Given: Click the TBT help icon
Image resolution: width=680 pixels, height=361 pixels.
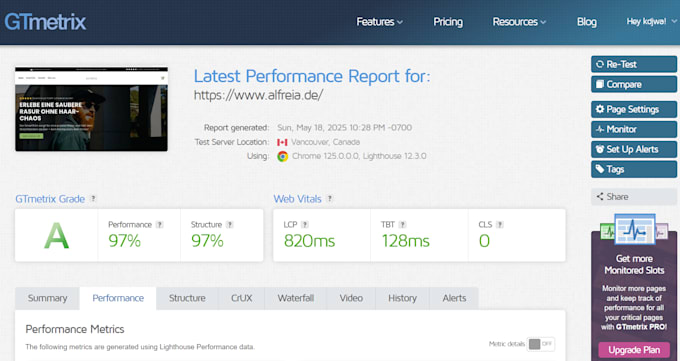Looking at the screenshot, I should click(402, 225).
